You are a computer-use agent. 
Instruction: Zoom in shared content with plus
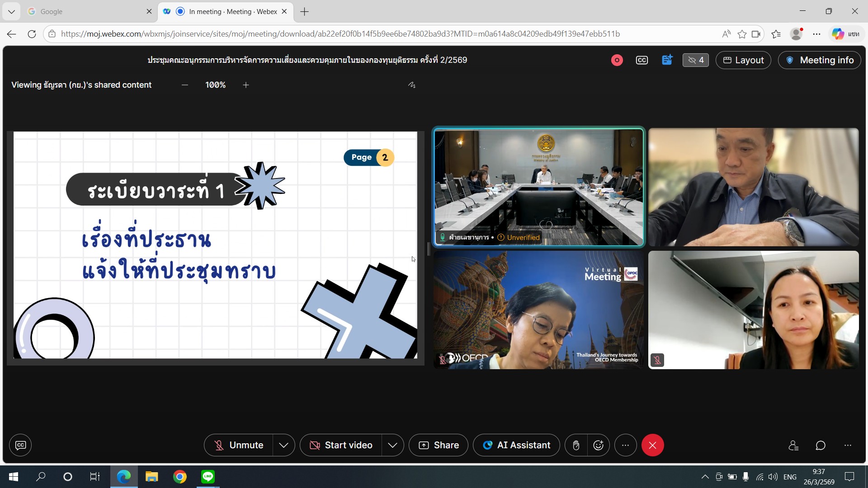(x=246, y=85)
